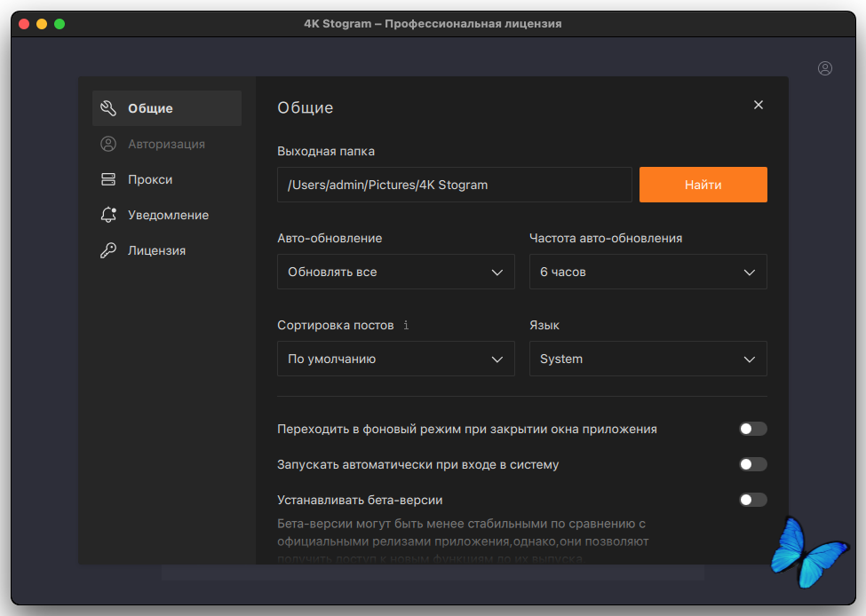Enable Запускать автоматически при входе в систему
This screenshot has height=616, width=866.
753,464
